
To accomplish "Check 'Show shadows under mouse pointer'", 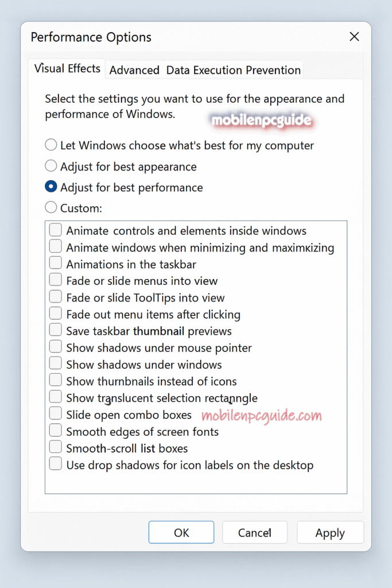I will (55, 346).
